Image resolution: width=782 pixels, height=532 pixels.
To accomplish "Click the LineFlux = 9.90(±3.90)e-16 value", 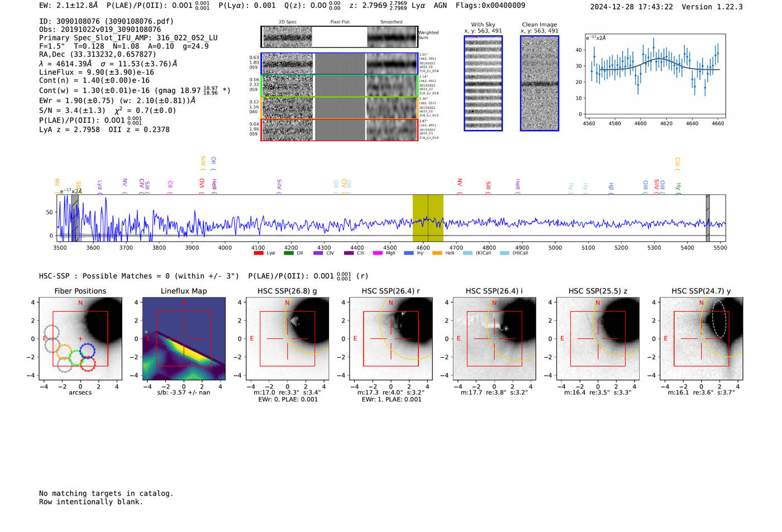I will pos(97,72).
